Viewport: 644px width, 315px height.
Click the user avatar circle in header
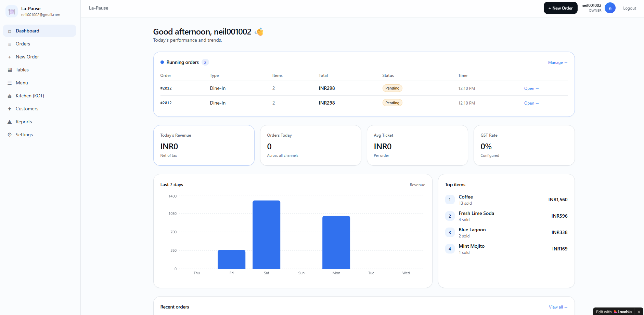click(x=610, y=8)
